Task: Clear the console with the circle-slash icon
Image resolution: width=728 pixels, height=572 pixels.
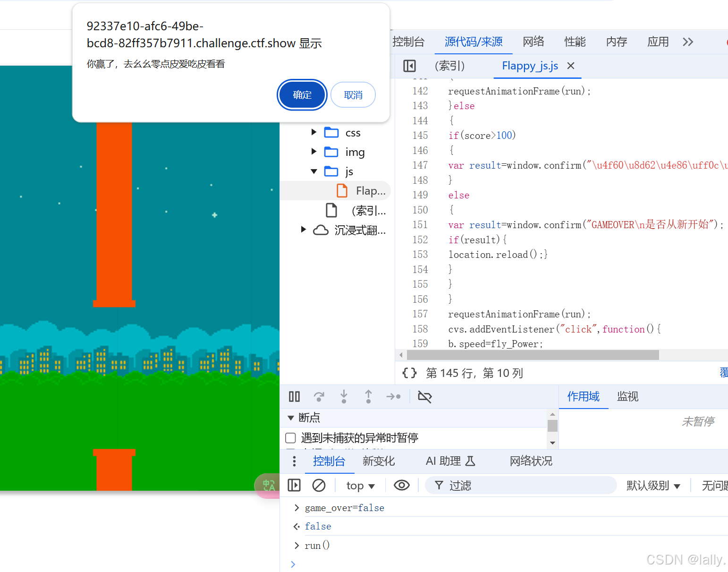Action: [x=319, y=485]
